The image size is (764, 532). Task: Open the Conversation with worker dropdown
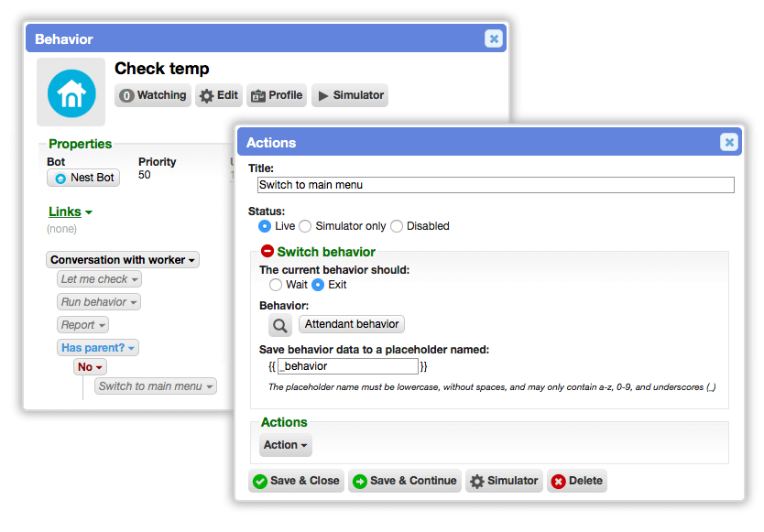tap(123, 260)
